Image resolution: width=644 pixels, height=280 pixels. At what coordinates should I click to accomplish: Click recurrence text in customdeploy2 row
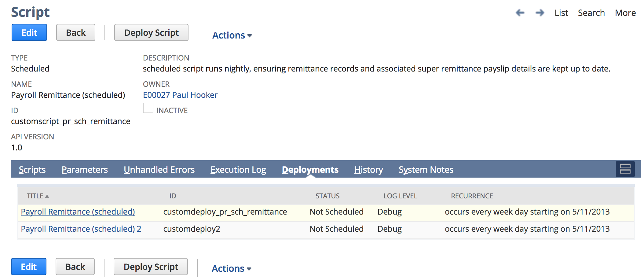527,229
